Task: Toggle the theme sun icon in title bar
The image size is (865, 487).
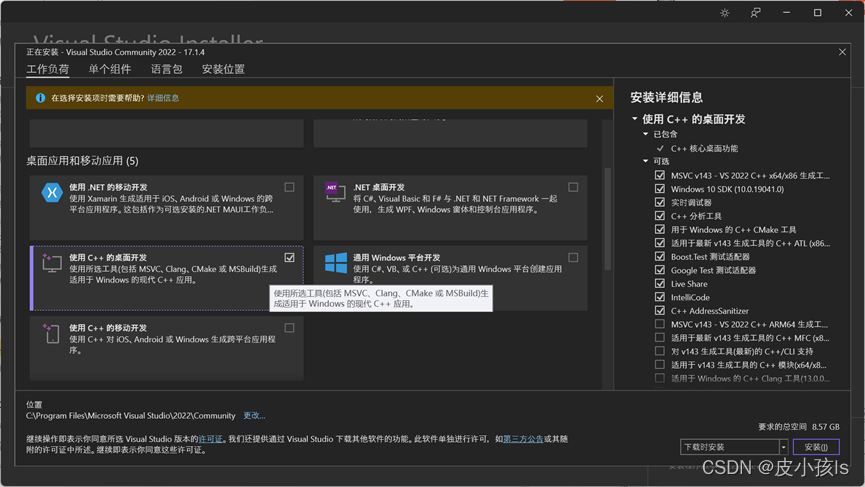Action: click(x=725, y=13)
